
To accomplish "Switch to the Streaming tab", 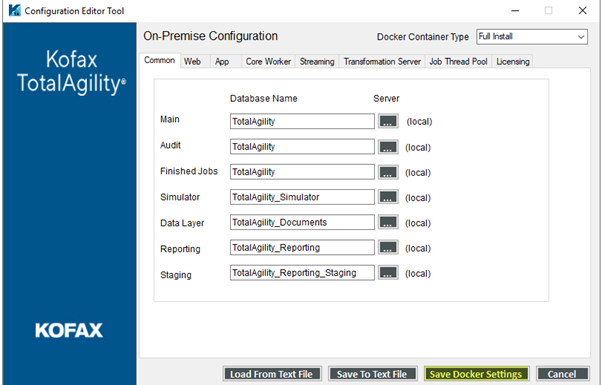I will pos(317,61).
